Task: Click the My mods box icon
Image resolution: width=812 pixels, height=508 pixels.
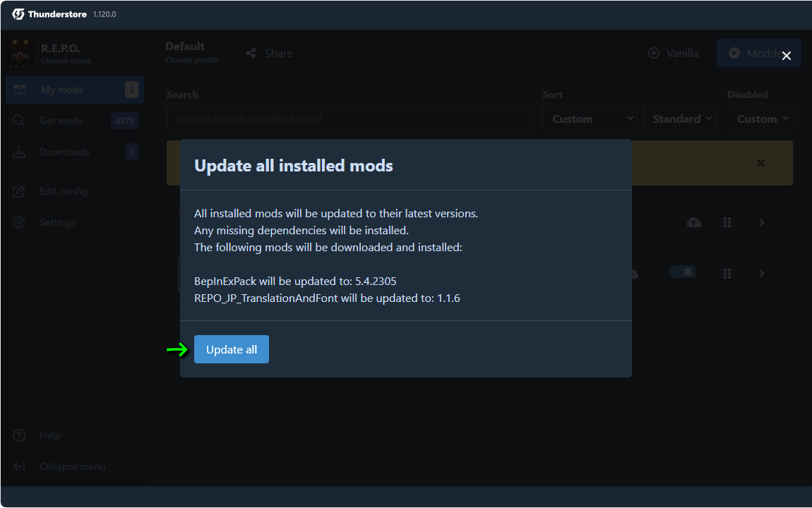Action: [19, 90]
